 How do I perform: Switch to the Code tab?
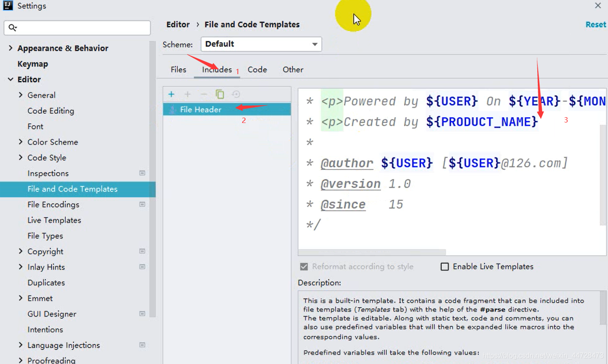tap(257, 70)
